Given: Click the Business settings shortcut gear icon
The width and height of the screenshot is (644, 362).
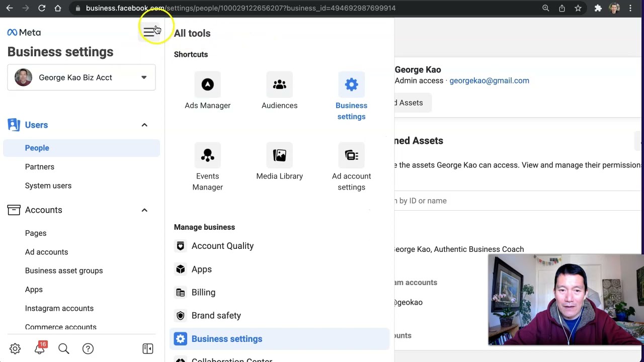Looking at the screenshot, I should coord(351,84).
